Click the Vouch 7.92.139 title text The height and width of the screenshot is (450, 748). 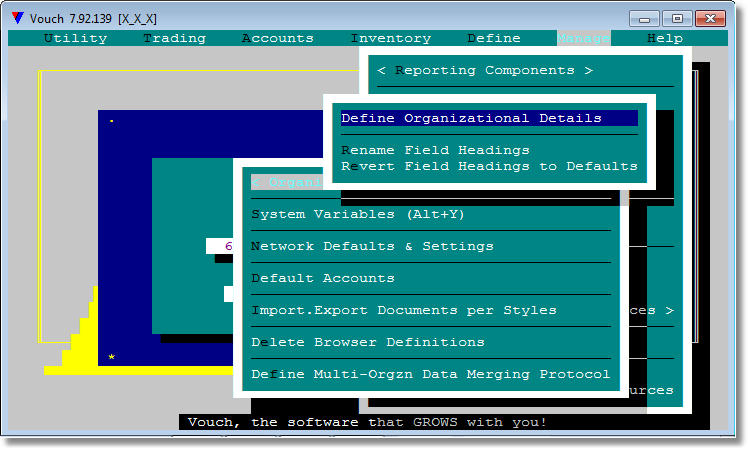pos(93,19)
